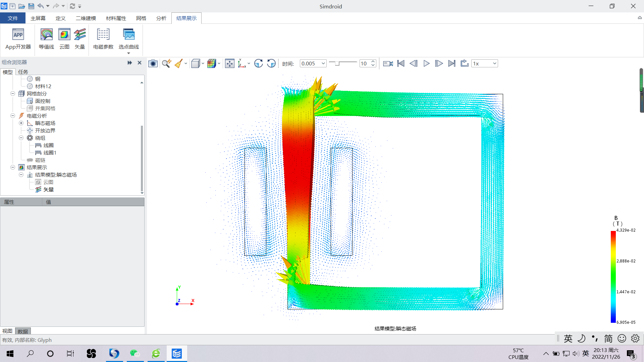Rotate view counterclockwise
644x362 pixels.
point(271,64)
